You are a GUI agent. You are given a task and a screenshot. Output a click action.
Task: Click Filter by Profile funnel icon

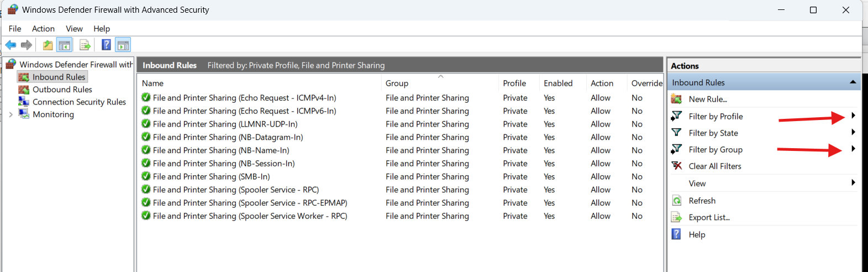click(676, 116)
